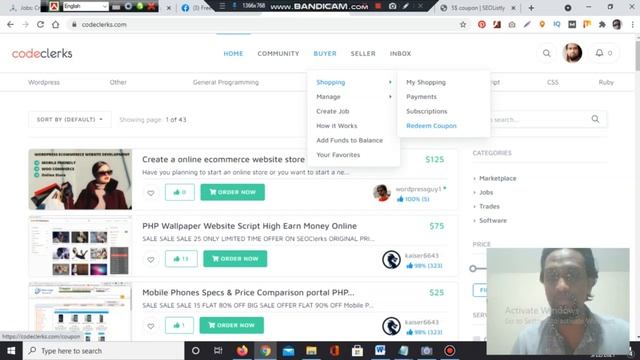The image size is (640, 360).
Task: Choose How It Works menu entry
Action: 337,126
